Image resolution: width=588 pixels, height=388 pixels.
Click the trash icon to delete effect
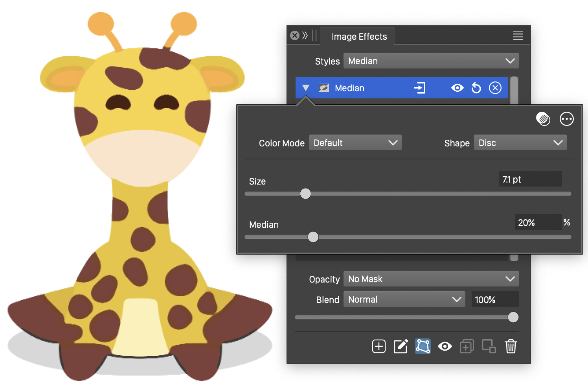tap(511, 346)
